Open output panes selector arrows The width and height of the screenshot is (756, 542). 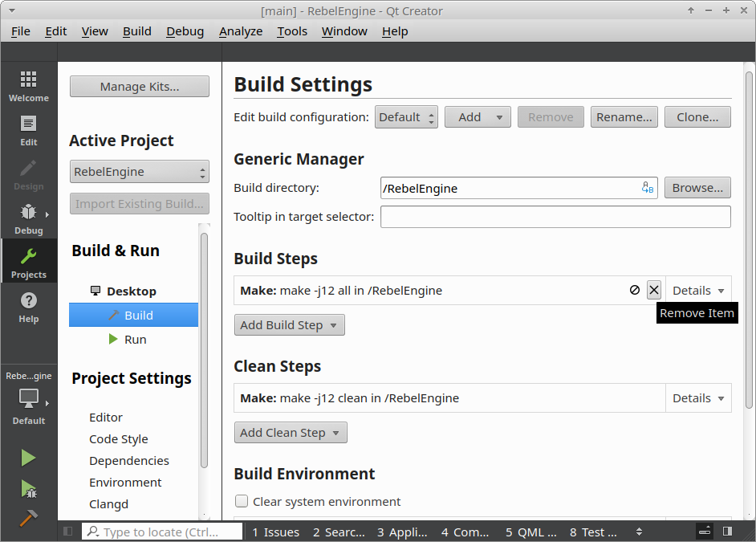click(x=639, y=532)
